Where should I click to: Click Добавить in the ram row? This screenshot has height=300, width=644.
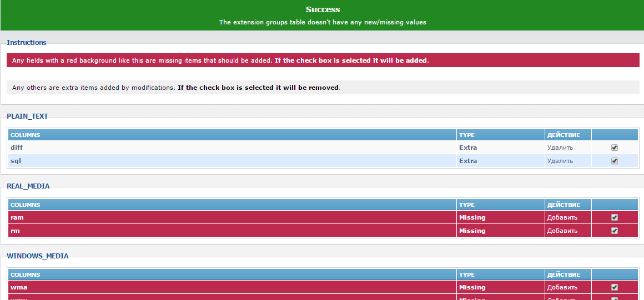pyautogui.click(x=562, y=217)
